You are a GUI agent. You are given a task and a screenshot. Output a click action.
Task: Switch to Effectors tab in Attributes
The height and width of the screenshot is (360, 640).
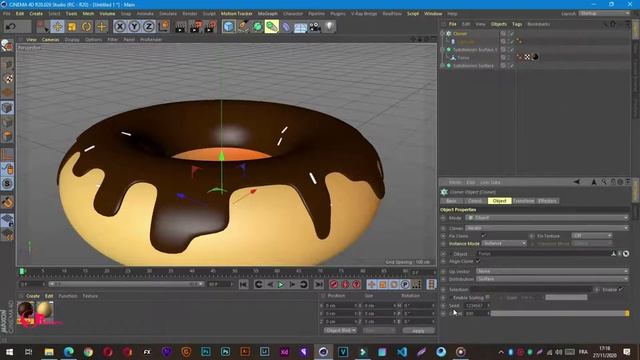(547, 201)
